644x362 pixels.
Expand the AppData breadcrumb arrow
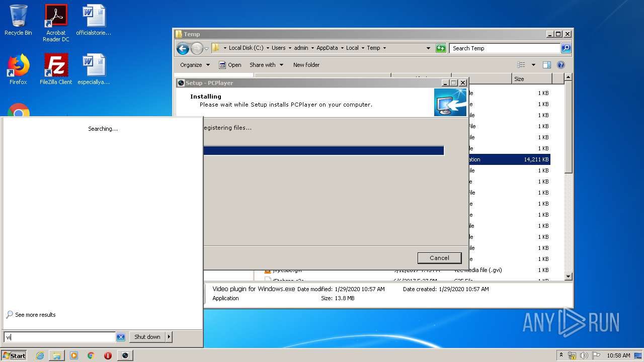pos(342,48)
